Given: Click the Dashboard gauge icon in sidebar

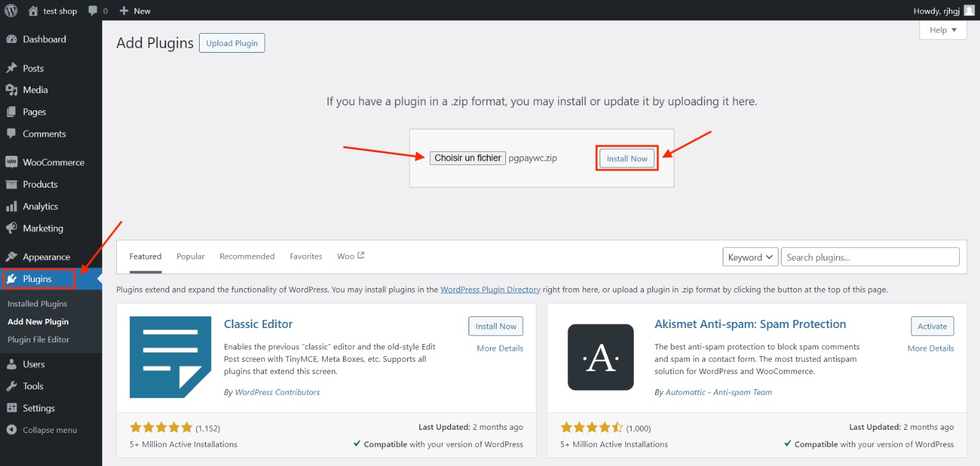Looking at the screenshot, I should 11,39.
